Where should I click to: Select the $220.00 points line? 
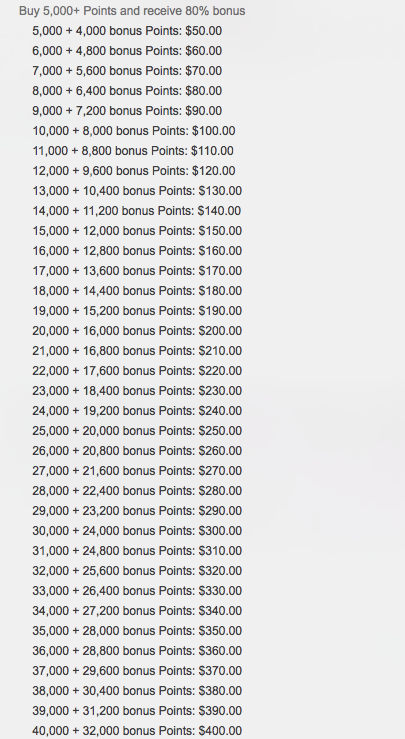pos(137,371)
